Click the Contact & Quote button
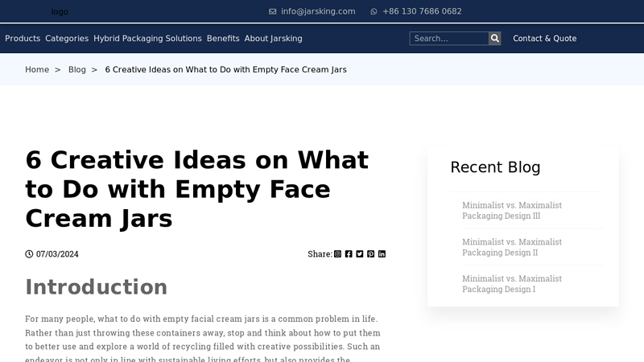Image resolution: width=644 pixels, height=362 pixels. tap(545, 39)
